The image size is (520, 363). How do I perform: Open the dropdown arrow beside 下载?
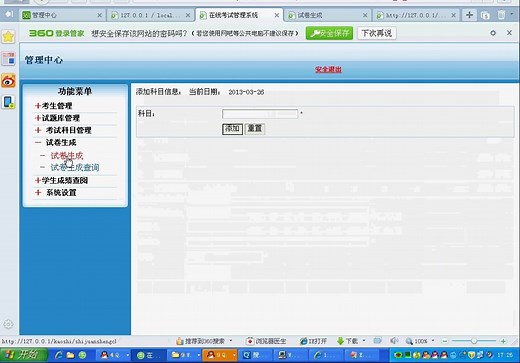(364, 341)
